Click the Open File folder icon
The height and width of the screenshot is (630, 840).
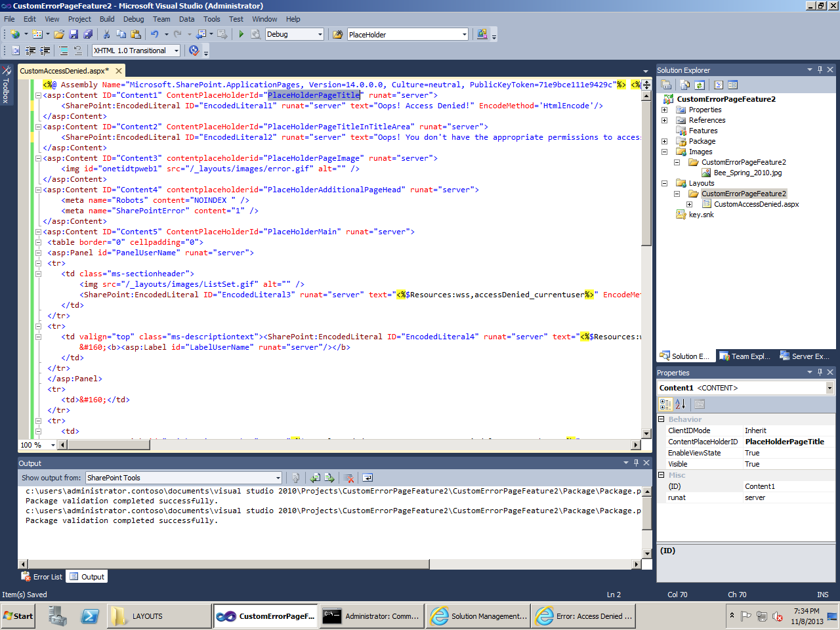[59, 34]
